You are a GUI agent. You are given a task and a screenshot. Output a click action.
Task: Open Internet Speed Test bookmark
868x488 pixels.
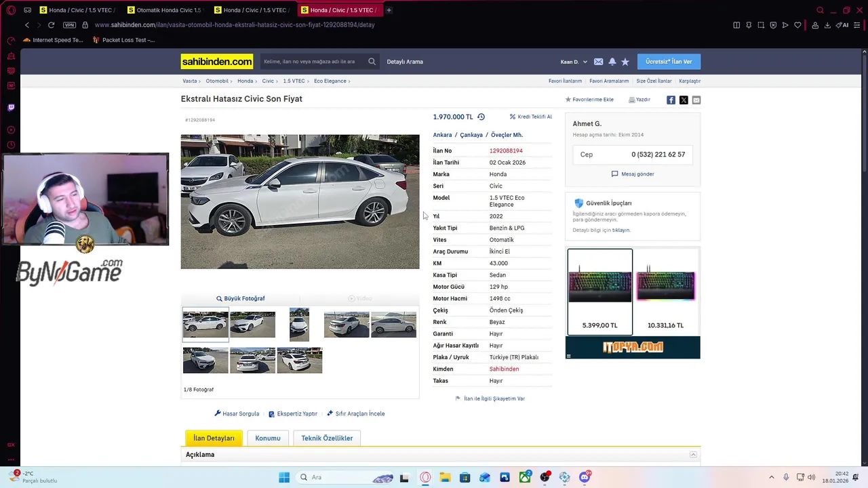tap(53, 40)
